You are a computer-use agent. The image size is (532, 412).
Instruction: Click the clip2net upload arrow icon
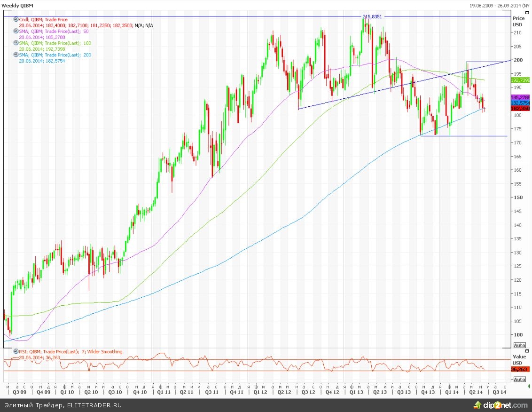(477, 405)
